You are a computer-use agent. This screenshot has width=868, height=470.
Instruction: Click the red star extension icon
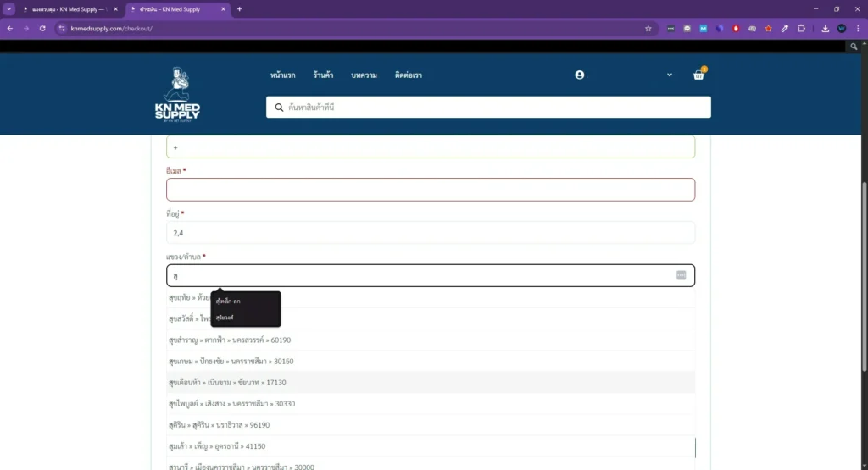pyautogui.click(x=768, y=28)
